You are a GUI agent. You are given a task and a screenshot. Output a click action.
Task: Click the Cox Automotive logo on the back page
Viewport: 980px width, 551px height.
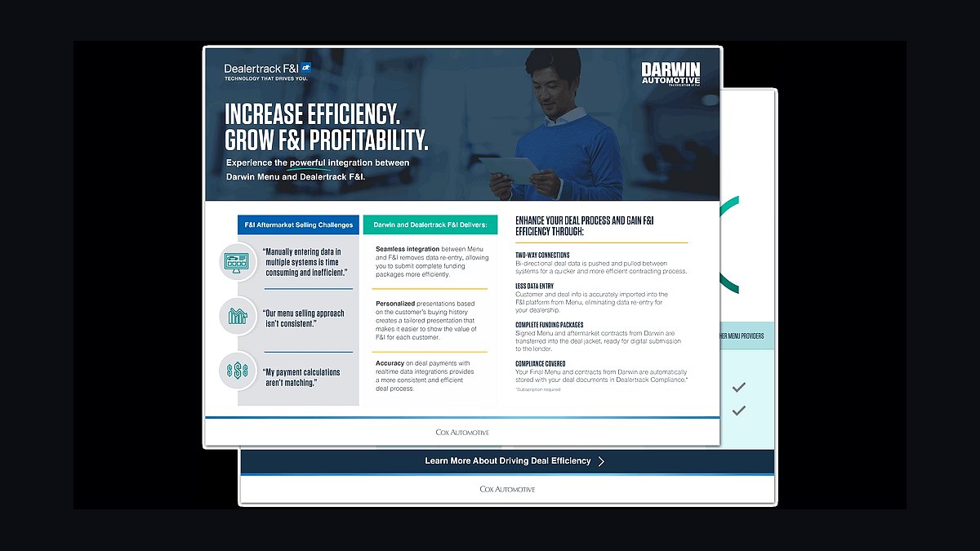[x=507, y=489]
